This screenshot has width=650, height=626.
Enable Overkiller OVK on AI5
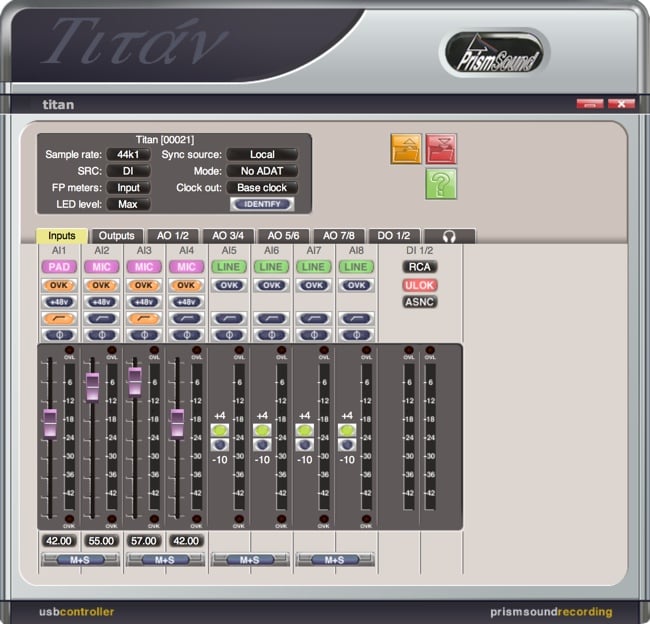pyautogui.click(x=229, y=285)
